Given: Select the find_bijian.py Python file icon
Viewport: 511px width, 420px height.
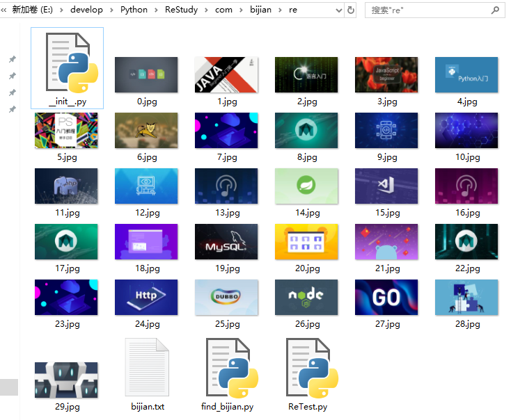Looking at the screenshot, I should click(x=232, y=368).
